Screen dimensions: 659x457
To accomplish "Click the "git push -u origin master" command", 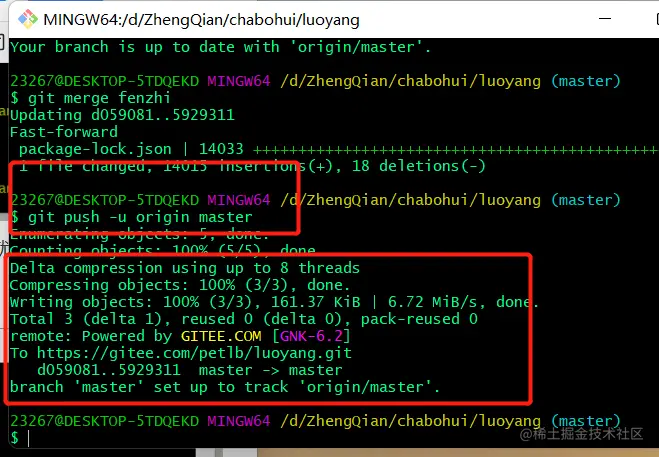I will pos(140,217).
